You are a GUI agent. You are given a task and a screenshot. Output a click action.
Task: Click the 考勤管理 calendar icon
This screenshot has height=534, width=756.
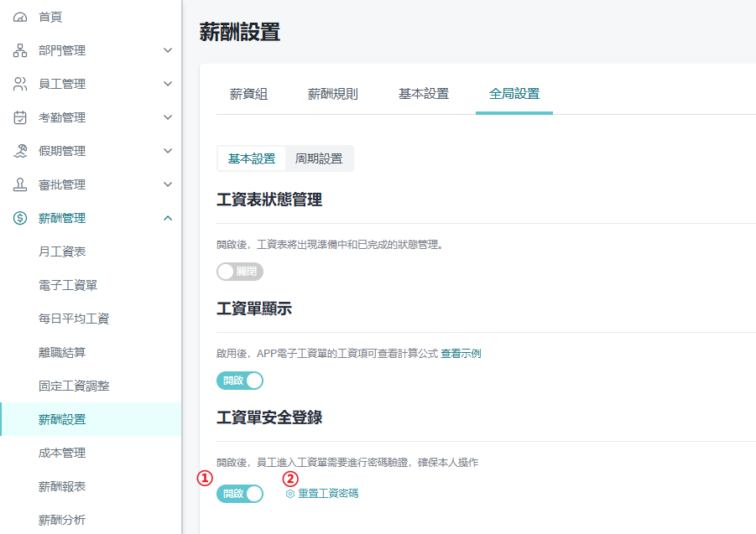click(20, 117)
